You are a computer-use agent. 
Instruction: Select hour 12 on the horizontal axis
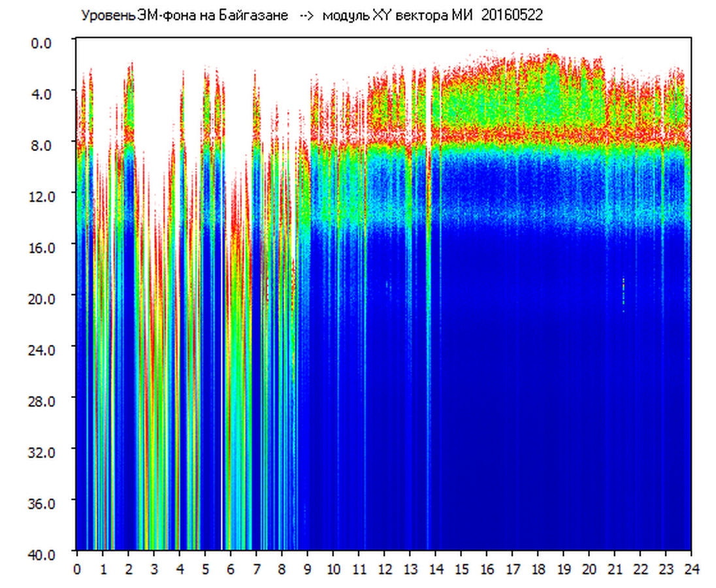coord(384,569)
